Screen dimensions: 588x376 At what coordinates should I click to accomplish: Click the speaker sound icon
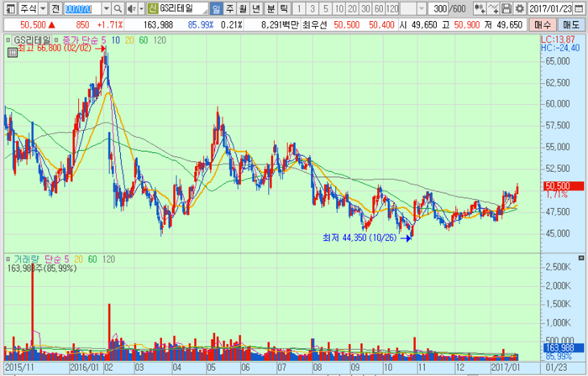(x=130, y=8)
